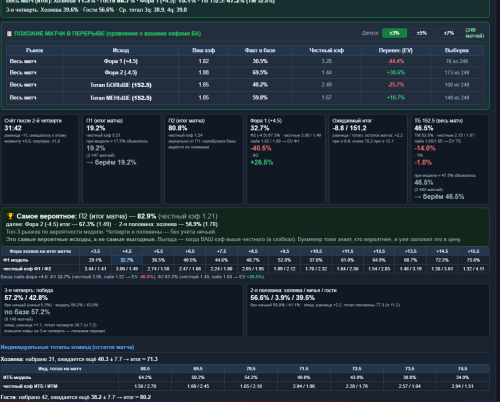Click the 64.2% ИТБ model cell

tap(145, 377)
